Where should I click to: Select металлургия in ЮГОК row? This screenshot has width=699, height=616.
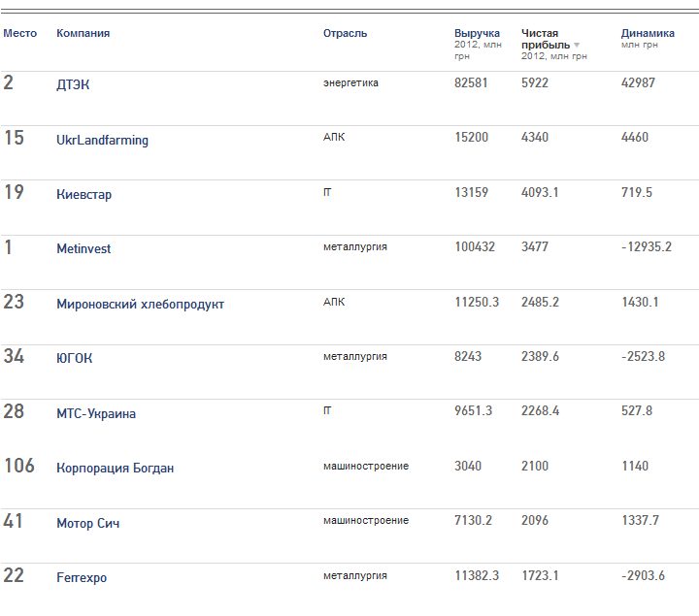tap(355, 357)
